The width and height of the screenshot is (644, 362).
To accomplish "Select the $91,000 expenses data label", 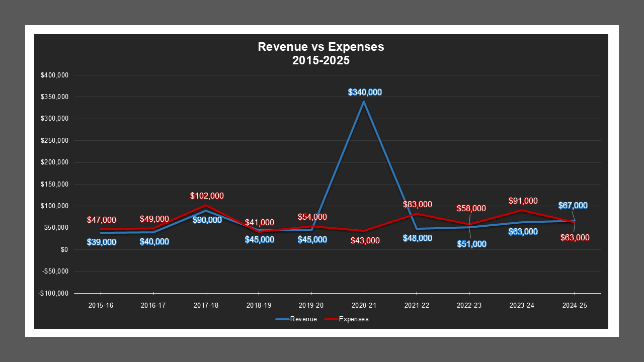I will coord(523,201).
